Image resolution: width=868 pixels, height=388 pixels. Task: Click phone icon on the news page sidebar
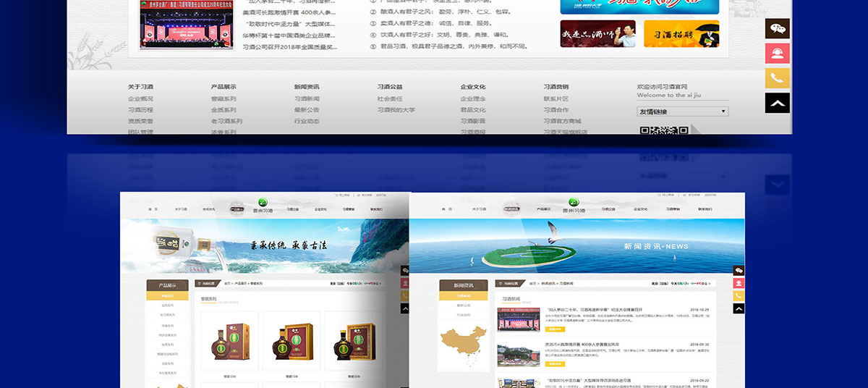pyautogui.click(x=739, y=295)
